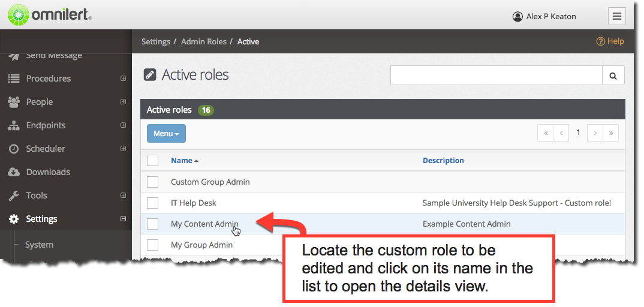Check the Custom Group Admin row checkbox

coord(153,182)
